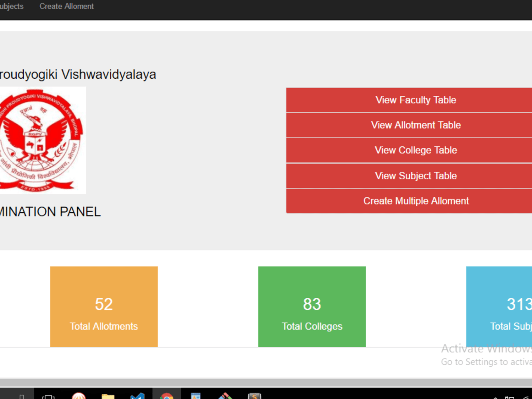Screen dimensions: 532x399
Task: Click the Total Colleges green card
Action: tap(312, 307)
